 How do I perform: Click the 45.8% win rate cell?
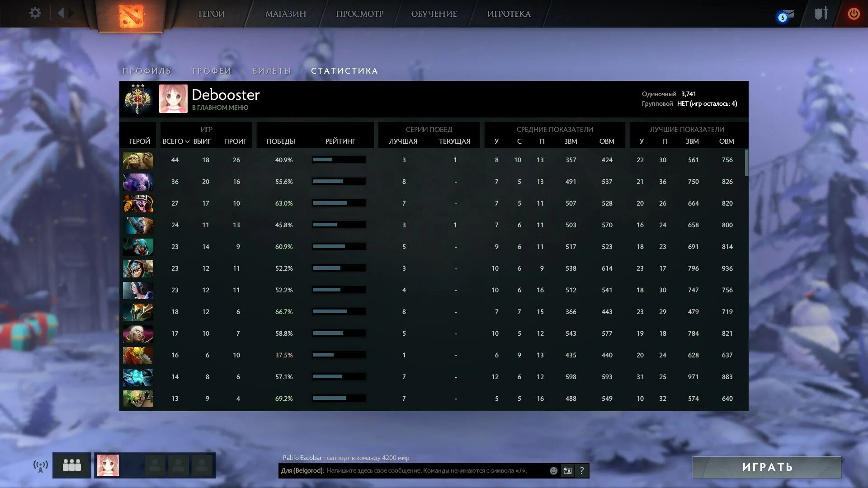[284, 225]
